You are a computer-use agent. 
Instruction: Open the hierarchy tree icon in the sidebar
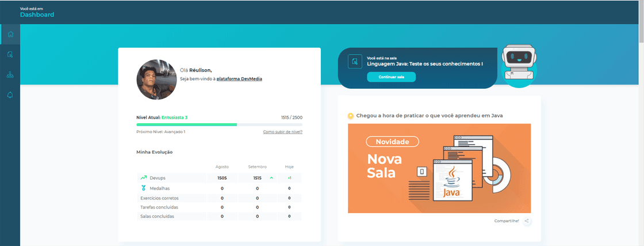coord(10,75)
